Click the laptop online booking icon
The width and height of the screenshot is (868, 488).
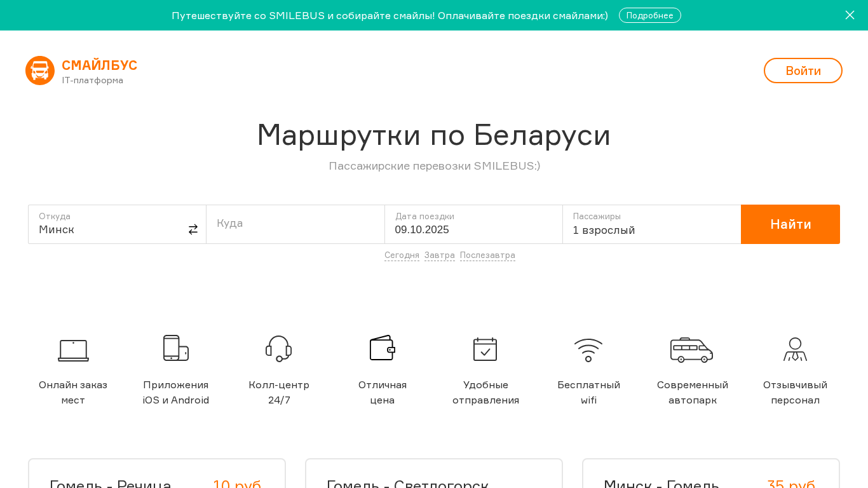pyautogui.click(x=73, y=350)
